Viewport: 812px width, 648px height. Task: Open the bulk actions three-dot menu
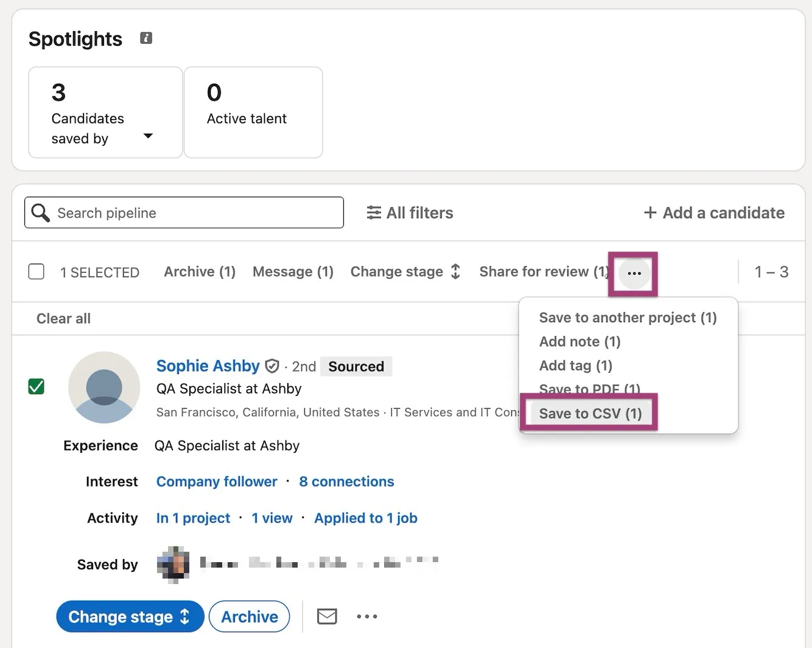[x=634, y=273]
